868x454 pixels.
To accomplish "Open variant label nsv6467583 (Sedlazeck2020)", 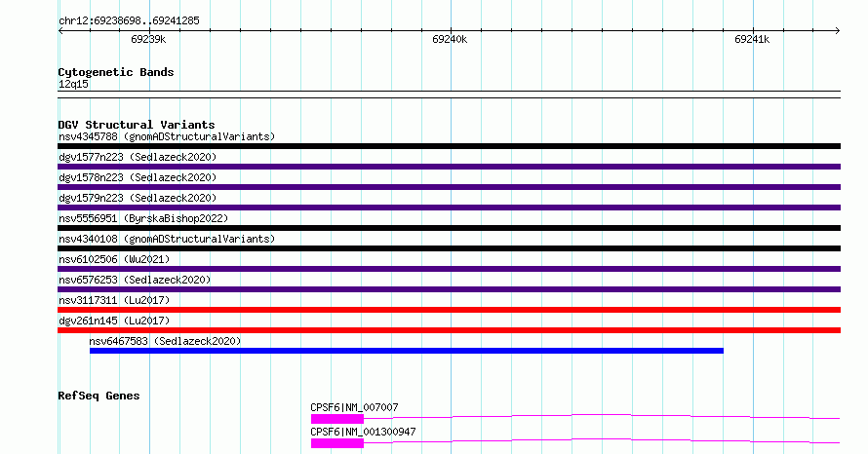I will 165,341.
